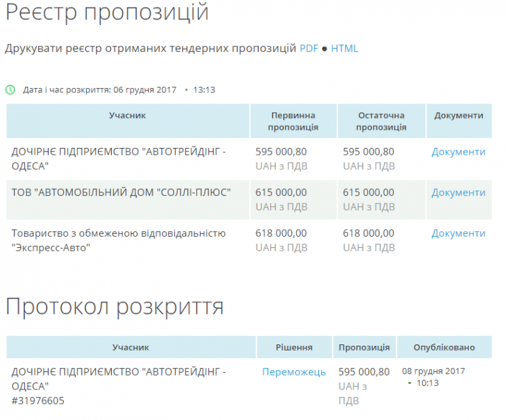Viewport: 507px width, 420px height.
Task: Select the Остаточна пропозиція column header
Action: pos(381,121)
